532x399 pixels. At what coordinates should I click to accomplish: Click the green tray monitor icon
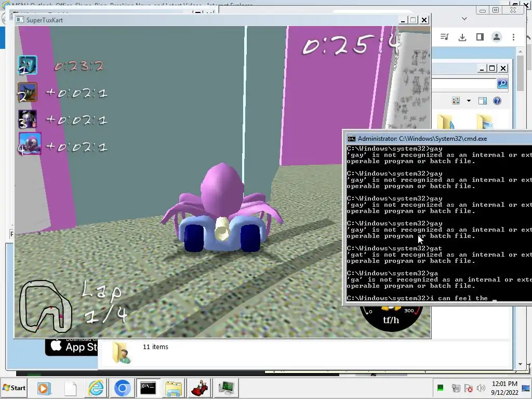click(441, 388)
